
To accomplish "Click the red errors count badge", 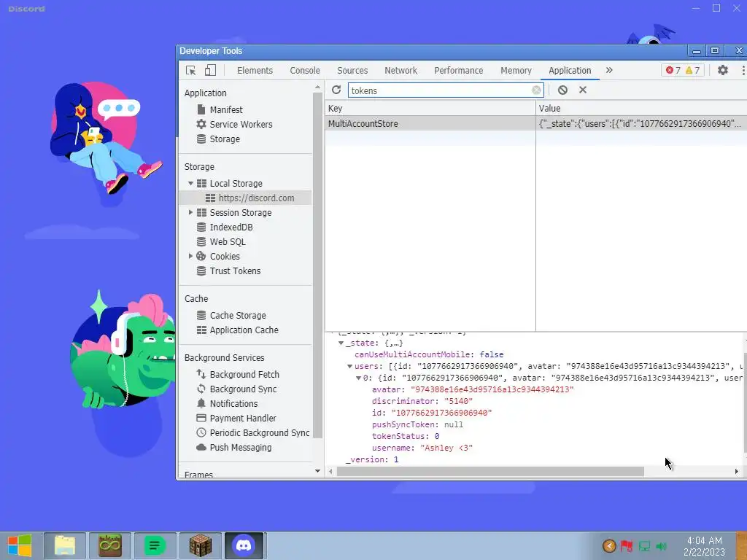I will tap(673, 71).
